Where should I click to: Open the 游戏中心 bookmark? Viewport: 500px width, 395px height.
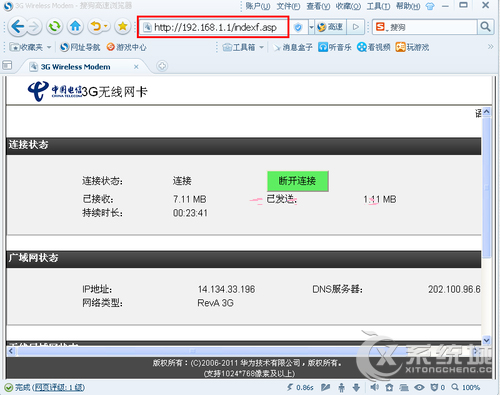tap(126, 47)
